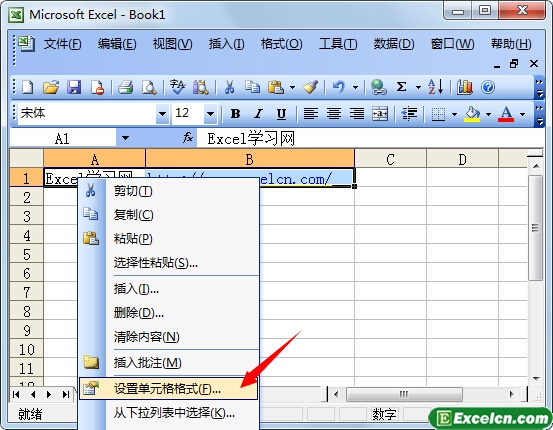Click the Print icon
The width and height of the screenshot is (553, 430).
[x=126, y=87]
